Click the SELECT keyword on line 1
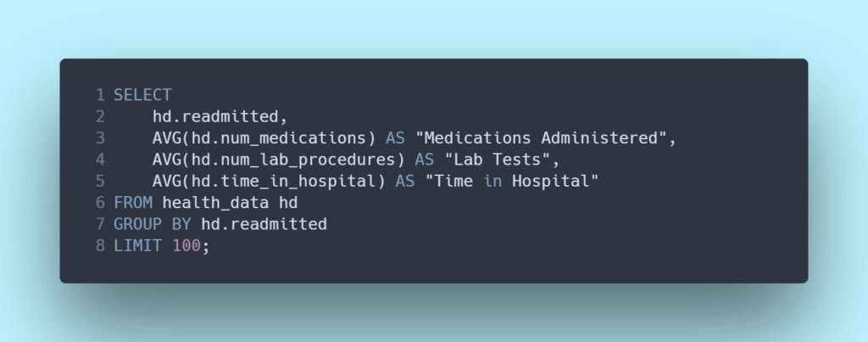Image resolution: width=868 pixels, height=342 pixels. click(142, 94)
